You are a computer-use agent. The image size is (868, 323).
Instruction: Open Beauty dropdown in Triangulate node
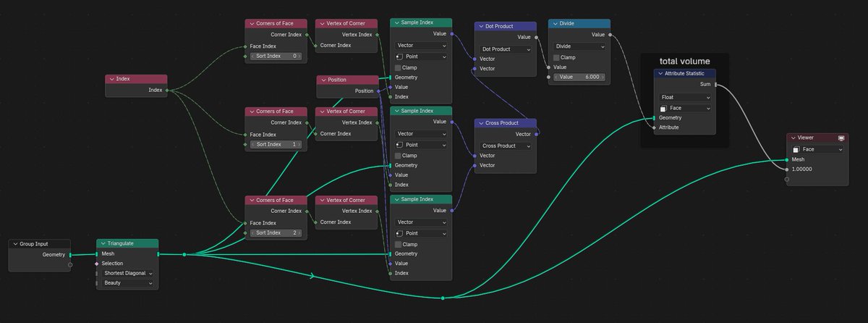[127, 283]
